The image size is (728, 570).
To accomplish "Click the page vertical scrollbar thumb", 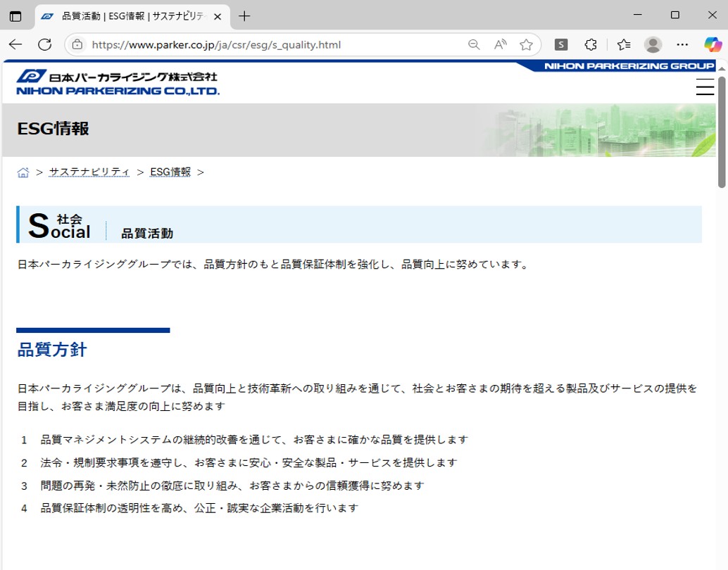I will coord(722,132).
